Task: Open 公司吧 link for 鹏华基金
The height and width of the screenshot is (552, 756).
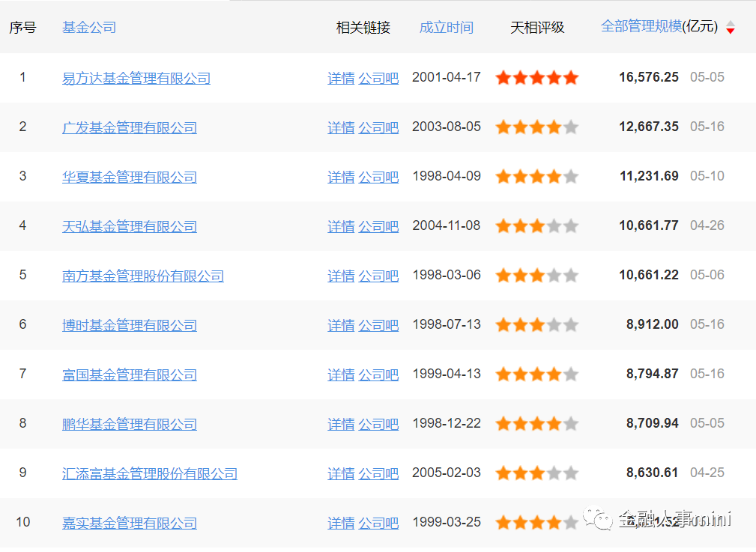Action: coord(378,424)
